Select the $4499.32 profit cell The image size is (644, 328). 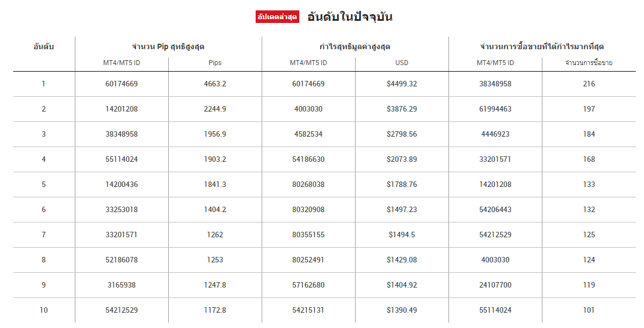click(401, 84)
